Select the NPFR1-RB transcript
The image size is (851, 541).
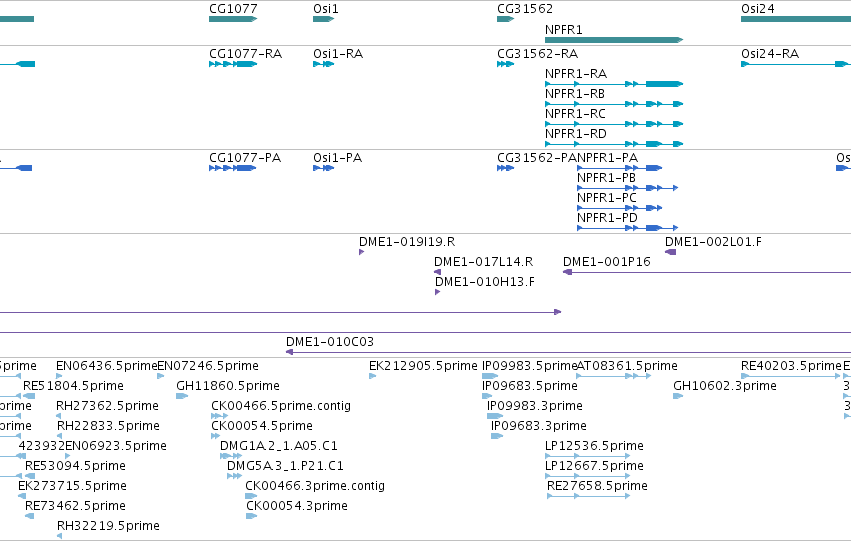(614, 104)
